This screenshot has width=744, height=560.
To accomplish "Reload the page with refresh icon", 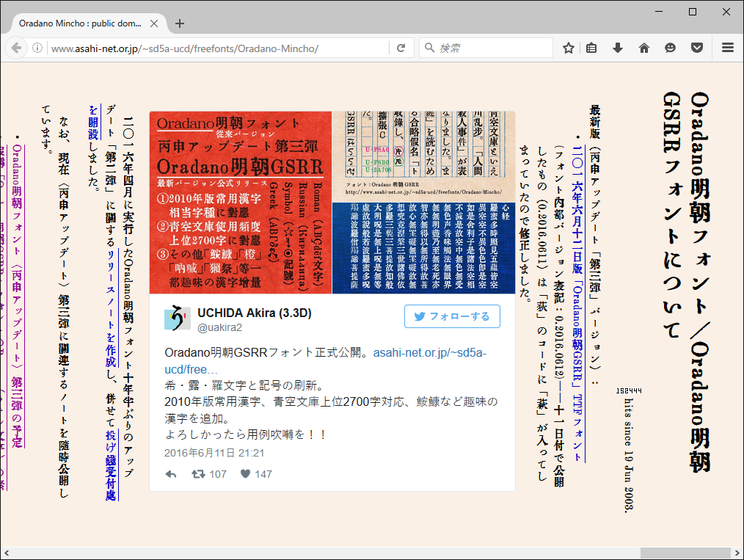I will (401, 48).
